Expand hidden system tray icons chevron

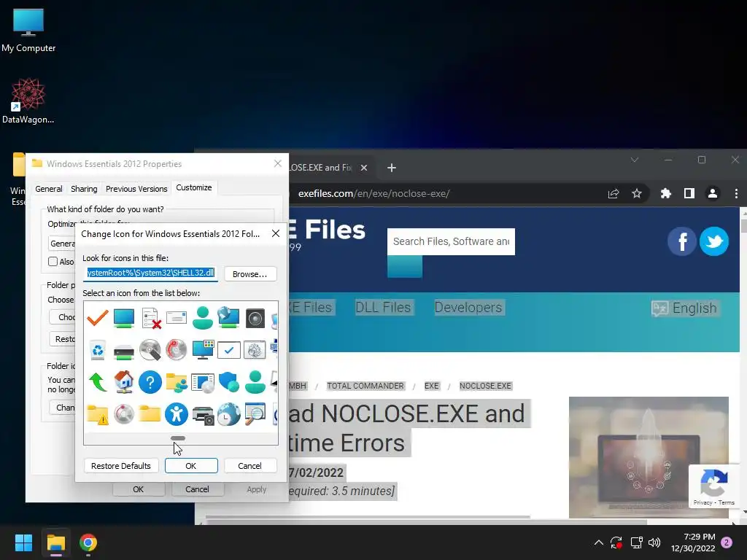click(599, 542)
